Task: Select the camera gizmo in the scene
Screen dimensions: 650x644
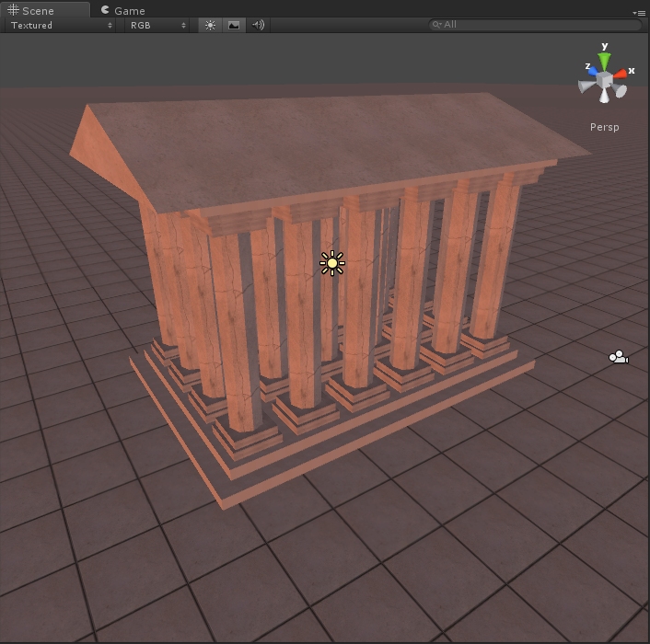Action: (619, 357)
